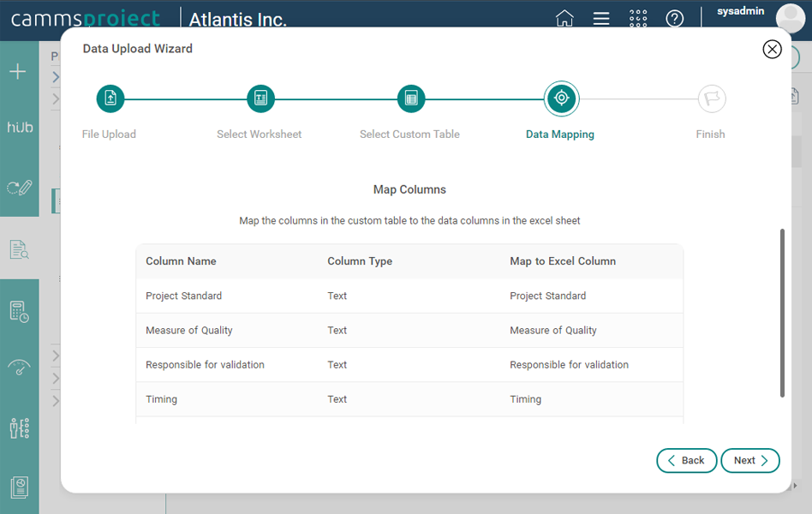Click Responsible for validation in Column Name

[x=205, y=365]
